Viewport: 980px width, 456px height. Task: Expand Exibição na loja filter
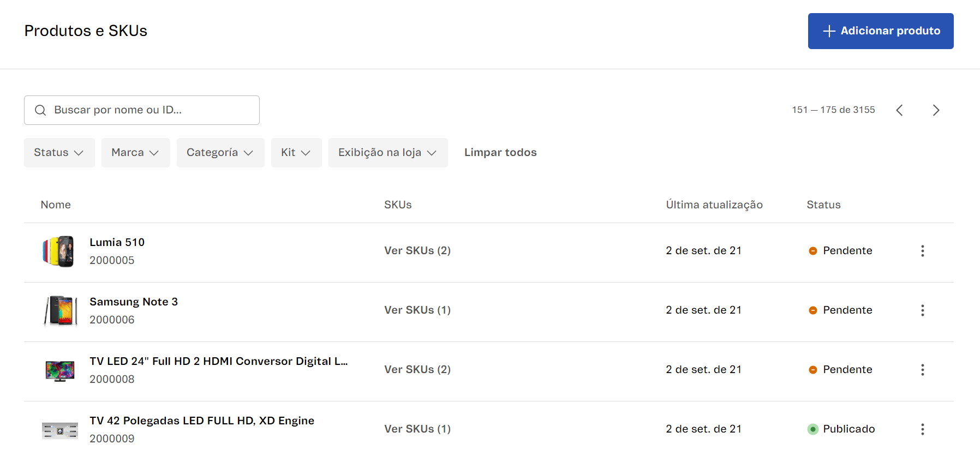387,153
